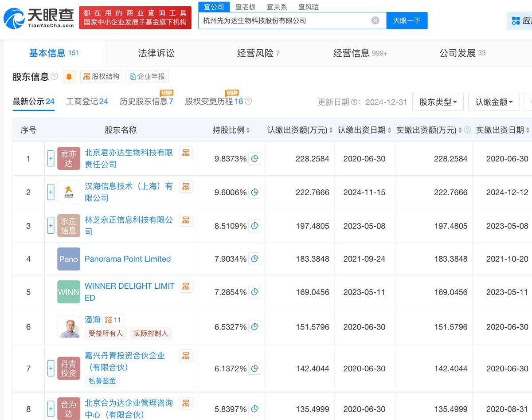The image size is (532, 420).
Task: Sort by 认缴出资日期 column
Action: [x=364, y=130]
